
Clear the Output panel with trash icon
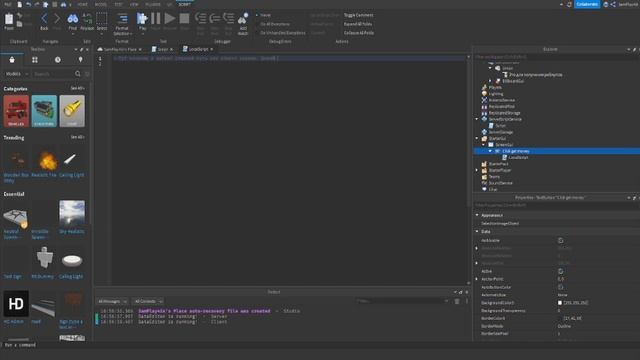pyautogui.click(x=457, y=301)
